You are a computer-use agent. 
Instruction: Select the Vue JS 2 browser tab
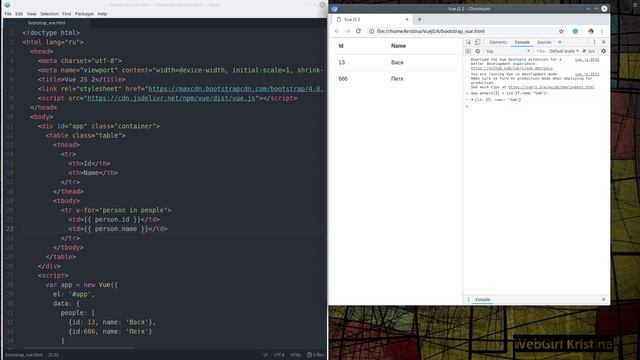coord(371,19)
